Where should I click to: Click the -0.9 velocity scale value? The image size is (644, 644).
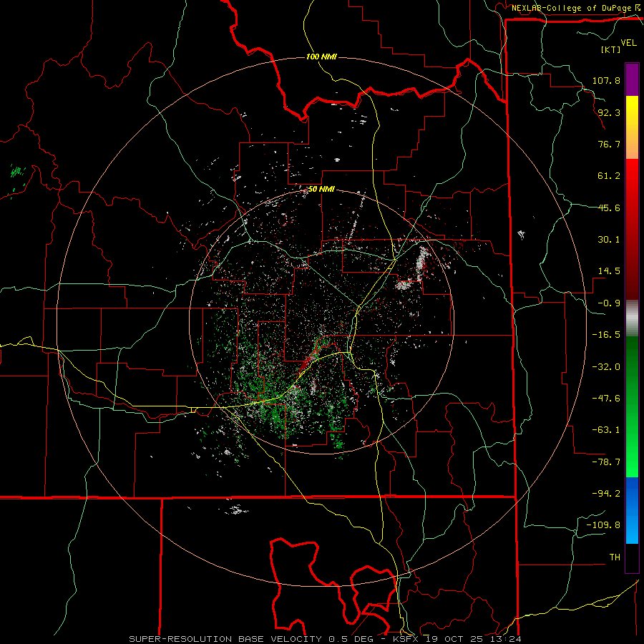pos(609,303)
